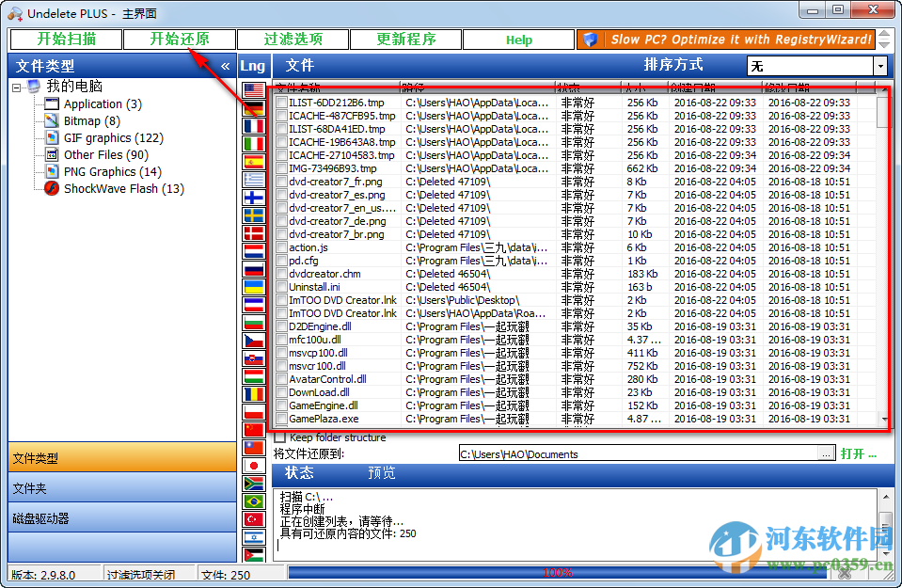Click the PNG Graphics file type icon
This screenshot has height=588, width=902.
click(52, 171)
